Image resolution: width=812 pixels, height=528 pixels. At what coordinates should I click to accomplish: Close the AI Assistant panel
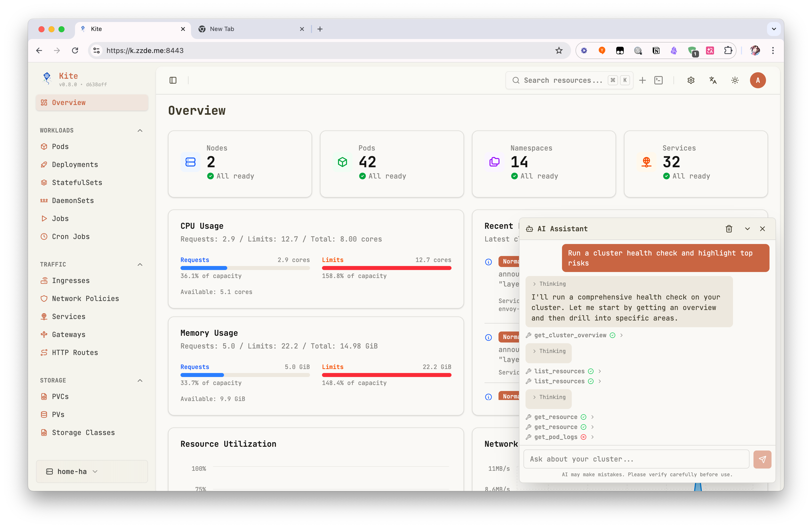(x=762, y=228)
